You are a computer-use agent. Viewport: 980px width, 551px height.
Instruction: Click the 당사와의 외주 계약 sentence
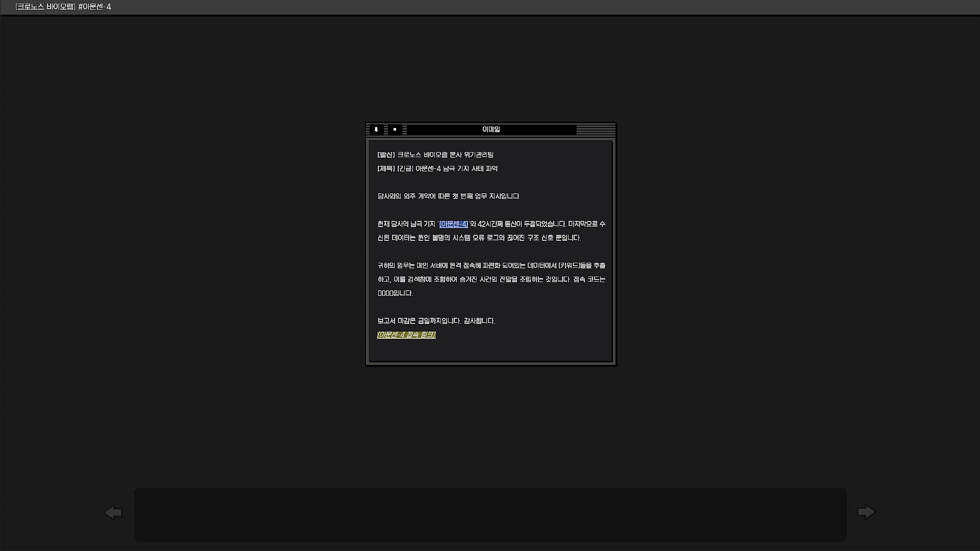[x=449, y=196]
